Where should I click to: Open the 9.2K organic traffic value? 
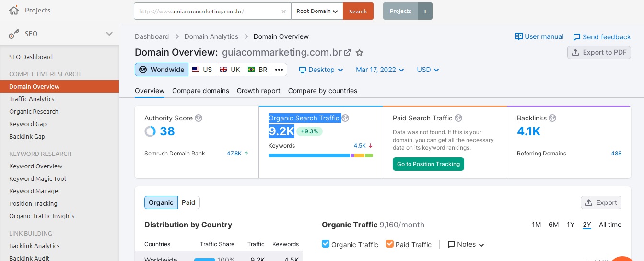coord(281,131)
